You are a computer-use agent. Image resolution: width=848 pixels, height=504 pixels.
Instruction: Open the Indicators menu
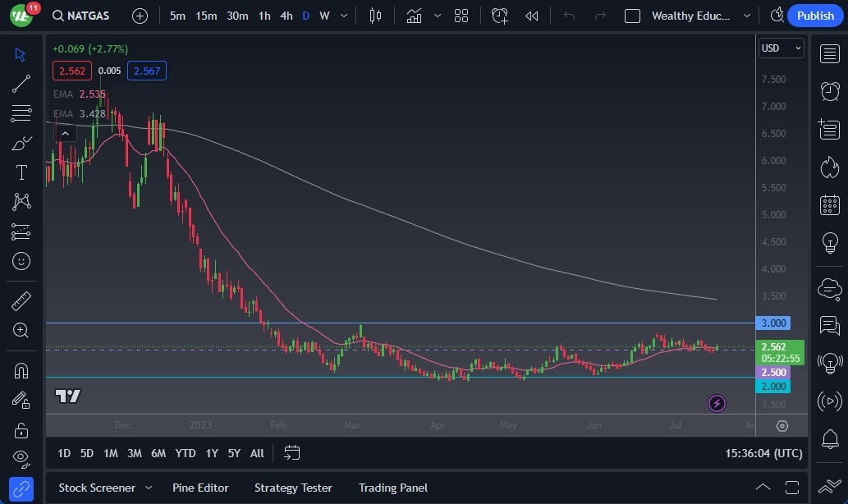pyautogui.click(x=414, y=16)
